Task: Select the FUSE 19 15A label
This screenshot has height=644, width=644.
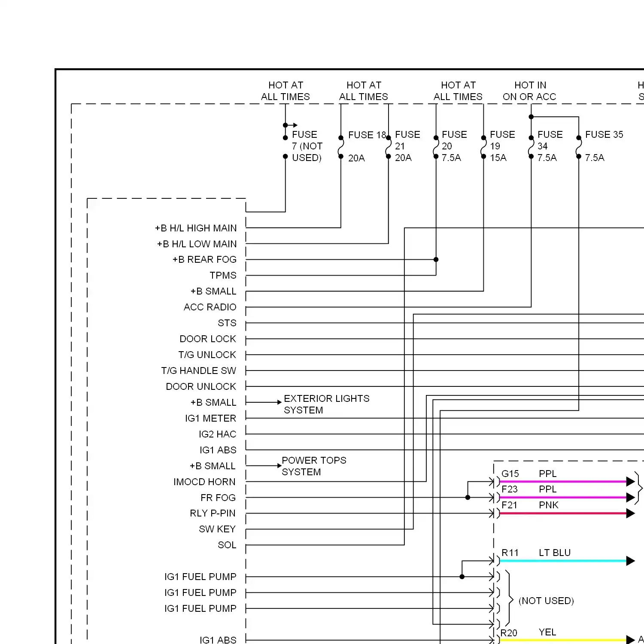Action: pos(502,146)
